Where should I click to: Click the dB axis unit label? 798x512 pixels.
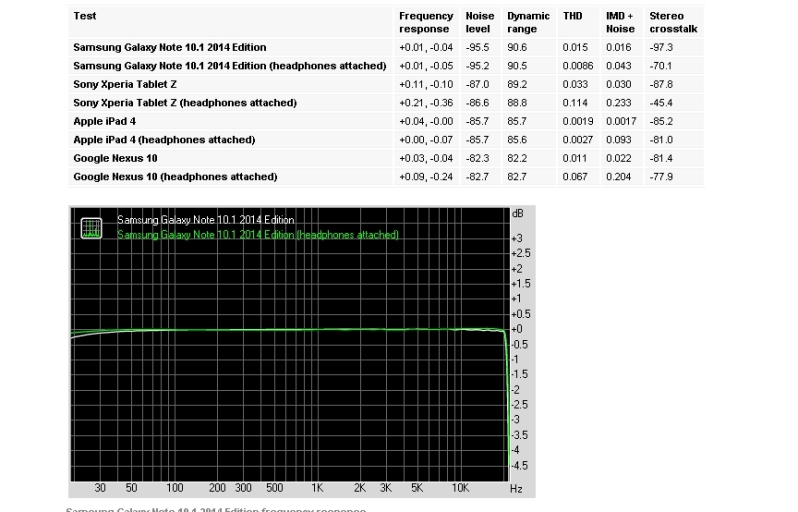[518, 213]
